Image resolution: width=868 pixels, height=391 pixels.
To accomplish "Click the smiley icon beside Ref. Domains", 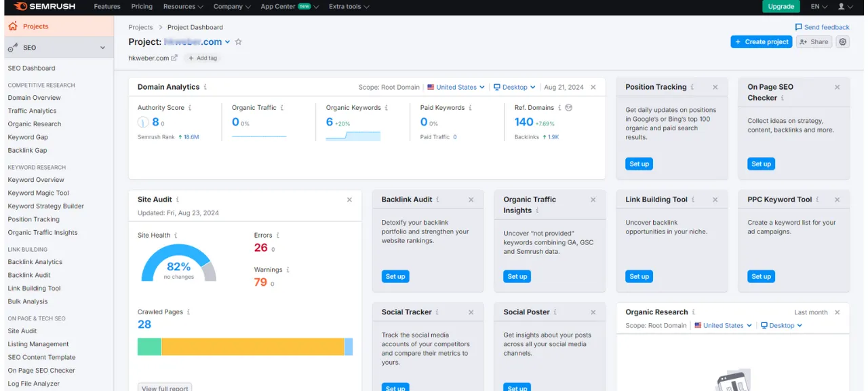I will [569, 108].
